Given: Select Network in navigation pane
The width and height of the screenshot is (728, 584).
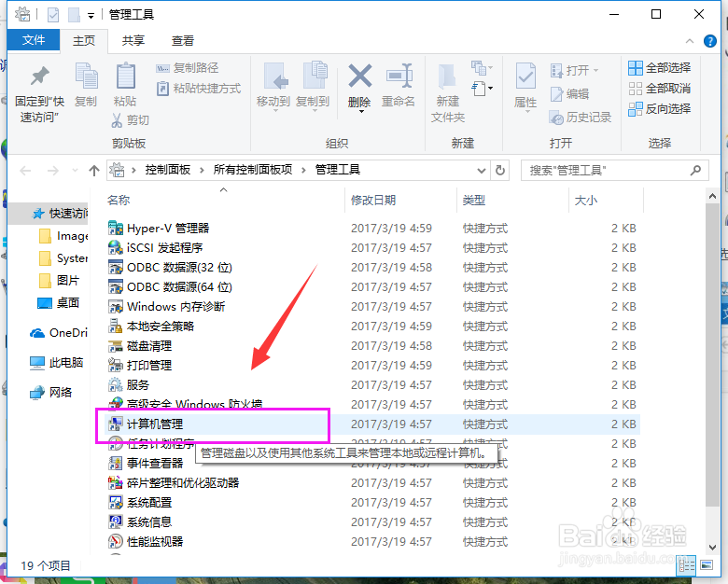Looking at the screenshot, I should pos(51,392).
